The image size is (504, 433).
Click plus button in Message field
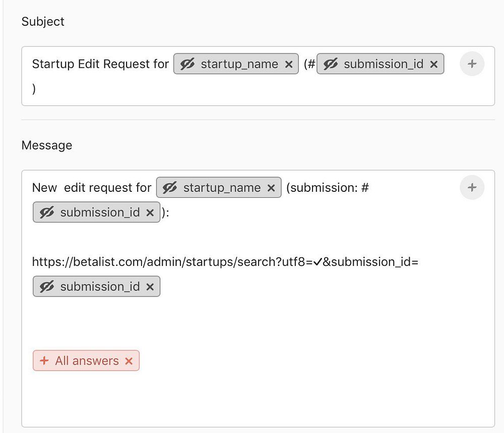(472, 187)
